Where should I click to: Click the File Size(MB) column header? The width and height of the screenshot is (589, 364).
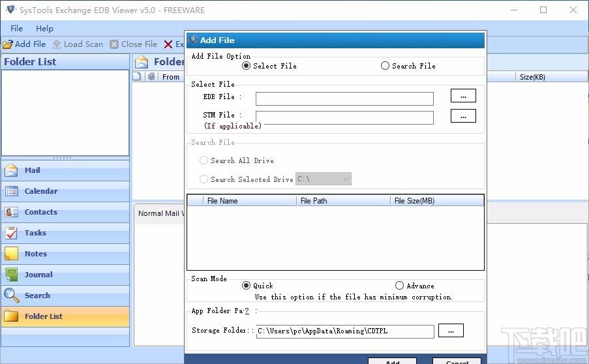437,201
